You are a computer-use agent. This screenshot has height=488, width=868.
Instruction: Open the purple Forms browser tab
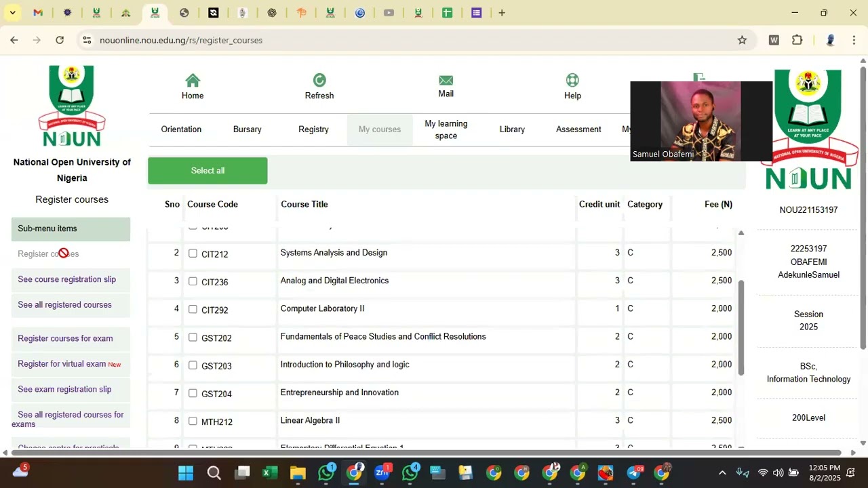[x=477, y=13]
